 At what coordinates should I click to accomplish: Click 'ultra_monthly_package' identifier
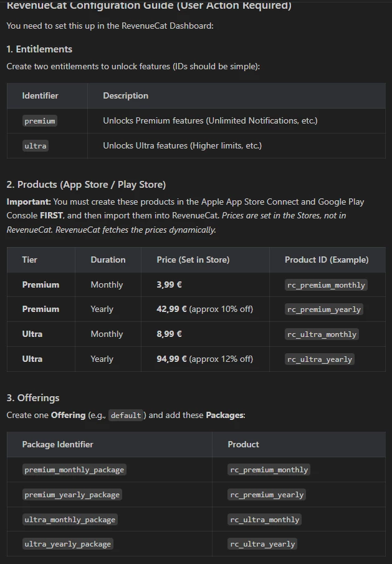pyautogui.click(x=70, y=520)
